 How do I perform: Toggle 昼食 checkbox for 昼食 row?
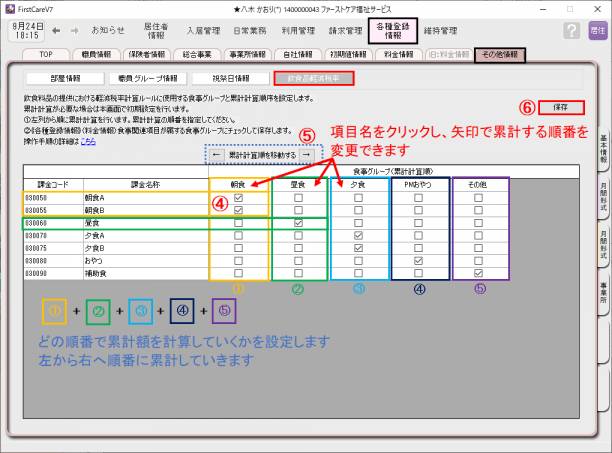pyautogui.click(x=299, y=223)
